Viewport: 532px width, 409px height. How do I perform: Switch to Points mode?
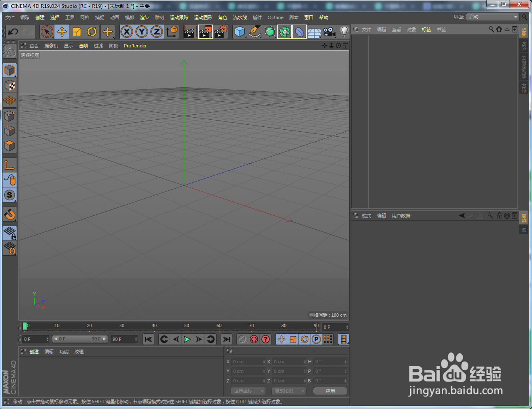tap(10, 116)
